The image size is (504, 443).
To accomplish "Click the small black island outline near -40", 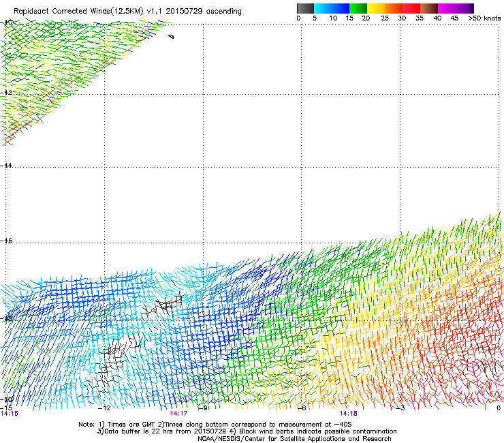I will (172, 37).
